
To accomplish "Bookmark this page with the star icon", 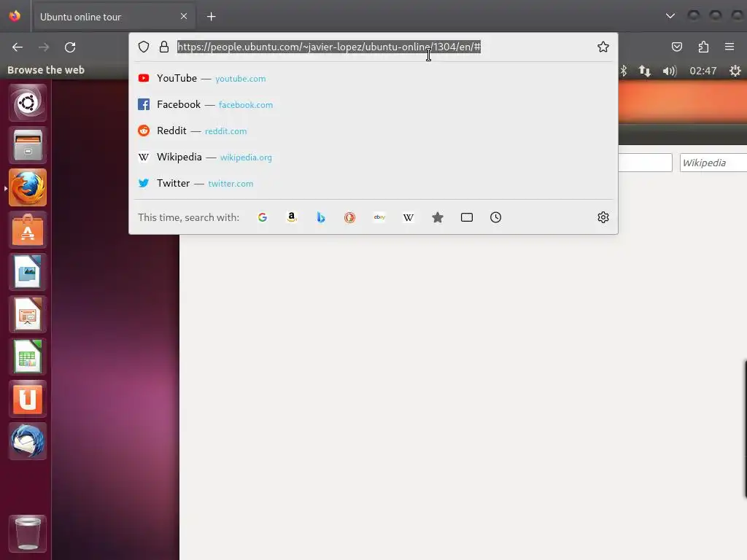I will click(603, 47).
